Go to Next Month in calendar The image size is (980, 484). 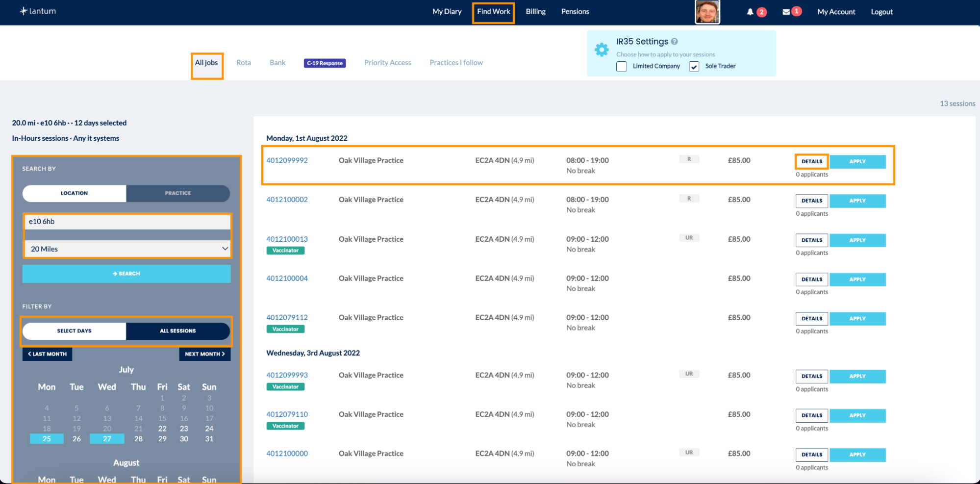click(x=204, y=354)
